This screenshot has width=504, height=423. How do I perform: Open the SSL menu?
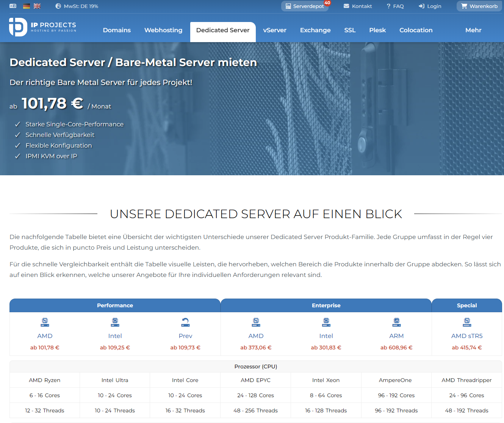pyautogui.click(x=350, y=30)
